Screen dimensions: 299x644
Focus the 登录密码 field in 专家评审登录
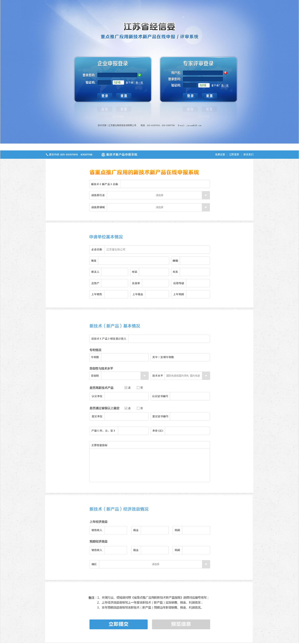pos(203,79)
